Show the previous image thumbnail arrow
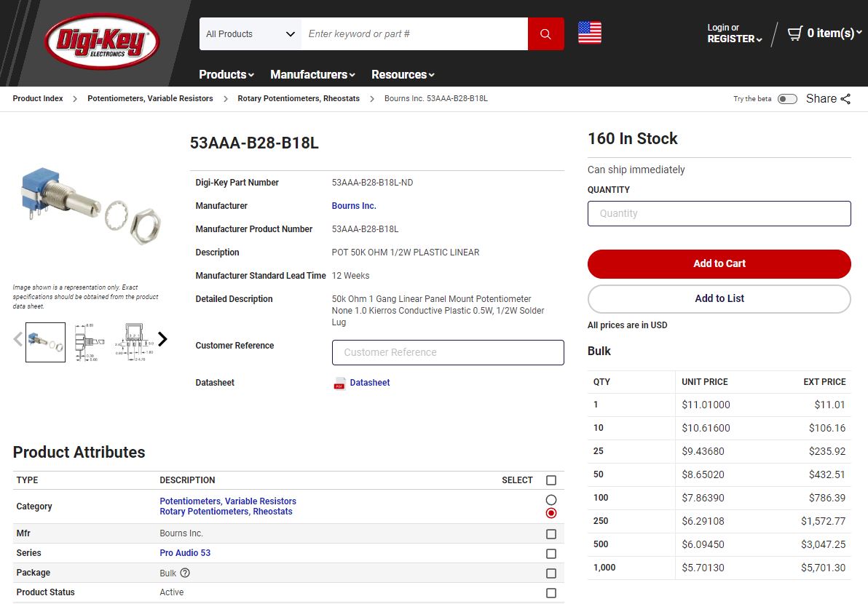This screenshot has width=868, height=604. coord(17,339)
